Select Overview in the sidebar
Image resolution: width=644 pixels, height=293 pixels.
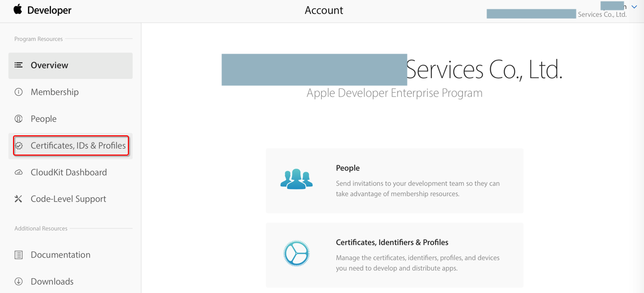(71, 66)
